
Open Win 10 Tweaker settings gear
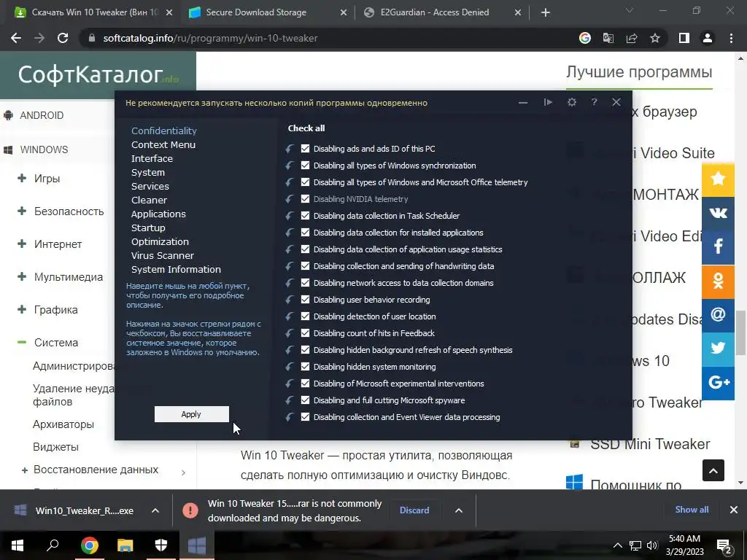click(572, 102)
